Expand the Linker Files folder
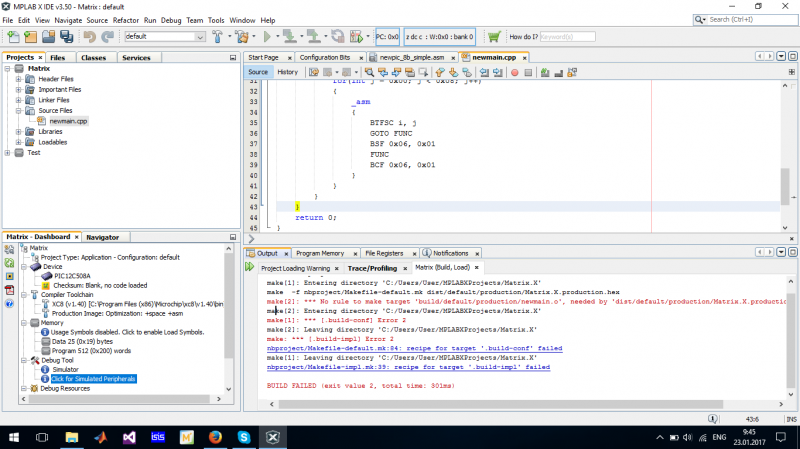The height and width of the screenshot is (449, 800). click(x=18, y=100)
